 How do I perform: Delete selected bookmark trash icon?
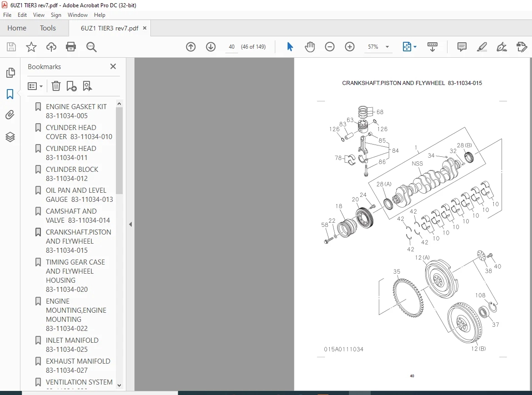(x=56, y=86)
